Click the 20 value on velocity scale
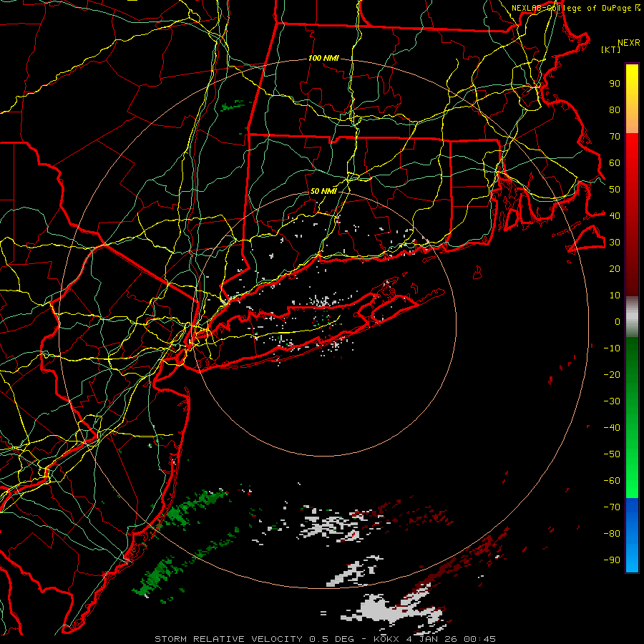Screen dimensions: 644x644 (615, 269)
